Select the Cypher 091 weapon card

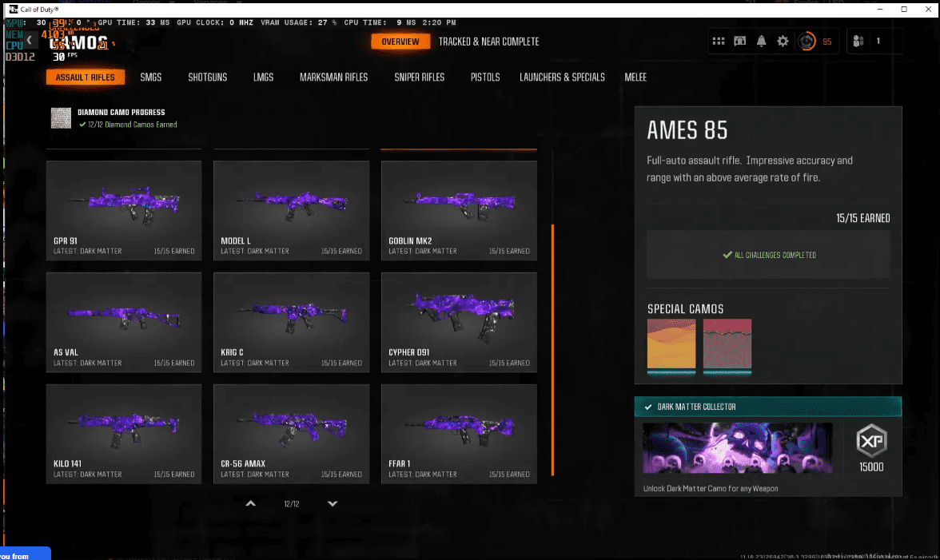(459, 322)
